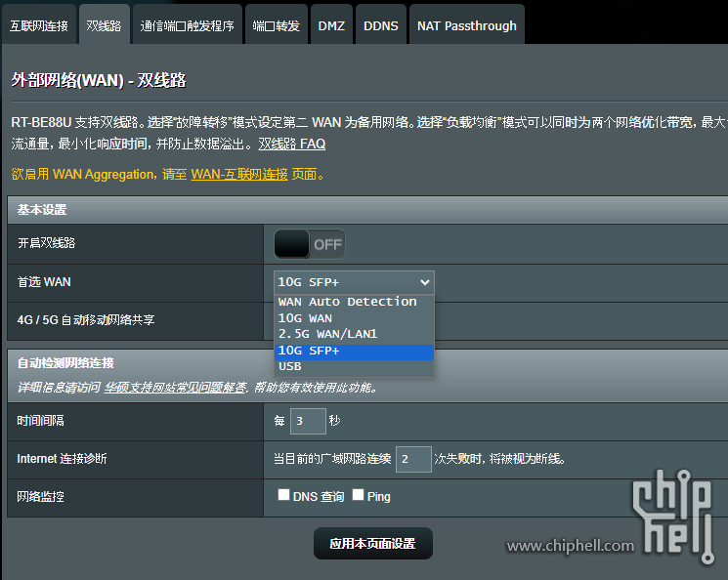Click the Internet 连接诊断 label

(62, 459)
